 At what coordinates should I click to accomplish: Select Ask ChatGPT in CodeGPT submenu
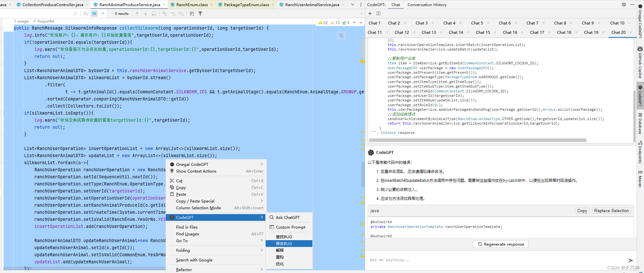pos(289,217)
